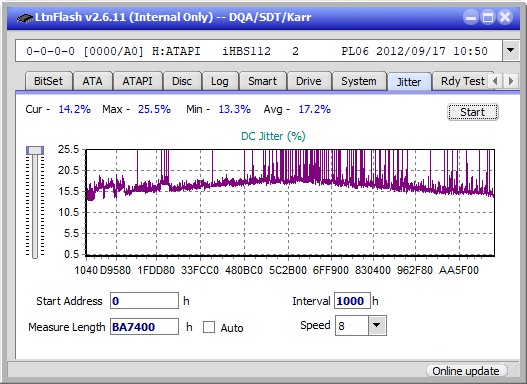Click the DC Jitter (%) chart title
527x384 pixels.
tap(273, 136)
